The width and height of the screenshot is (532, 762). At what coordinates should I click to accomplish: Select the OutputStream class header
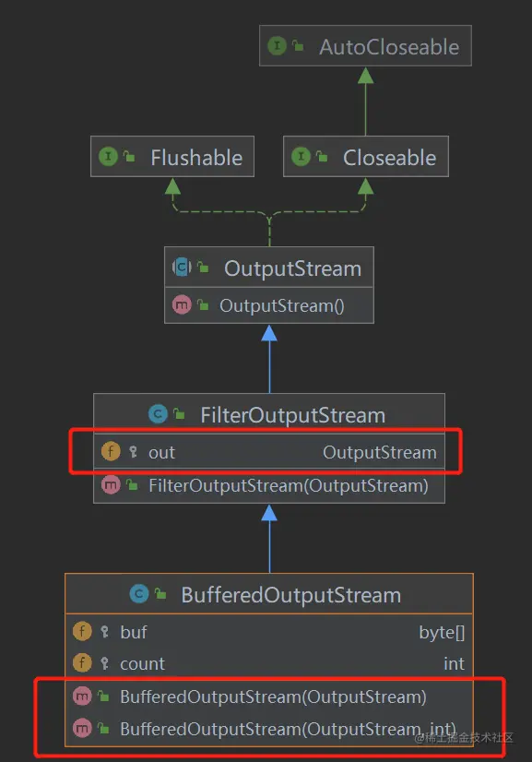pos(269,268)
